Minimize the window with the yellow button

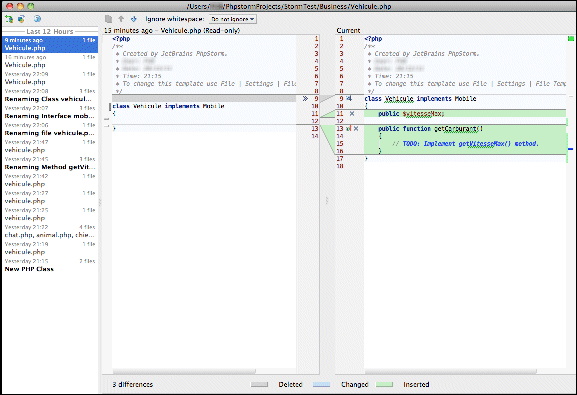coord(20,6)
